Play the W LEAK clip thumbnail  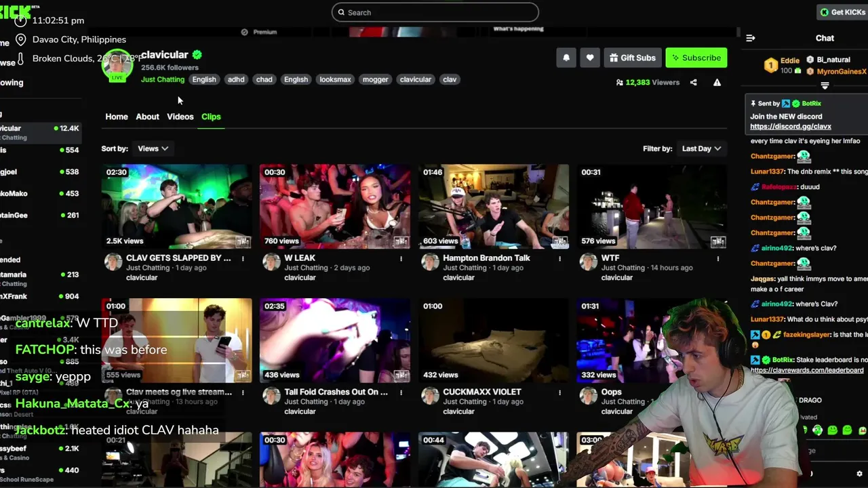[335, 207]
